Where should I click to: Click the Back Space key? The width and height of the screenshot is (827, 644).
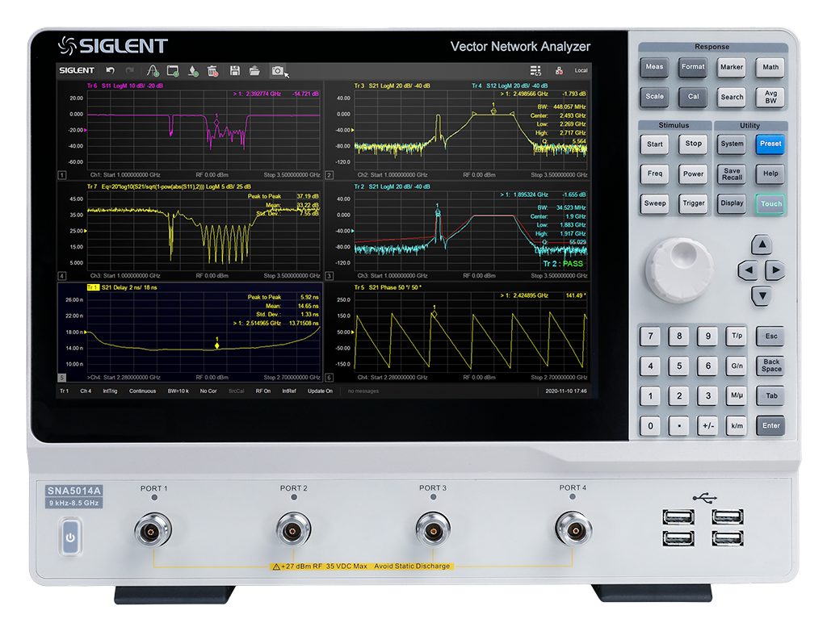click(770, 366)
